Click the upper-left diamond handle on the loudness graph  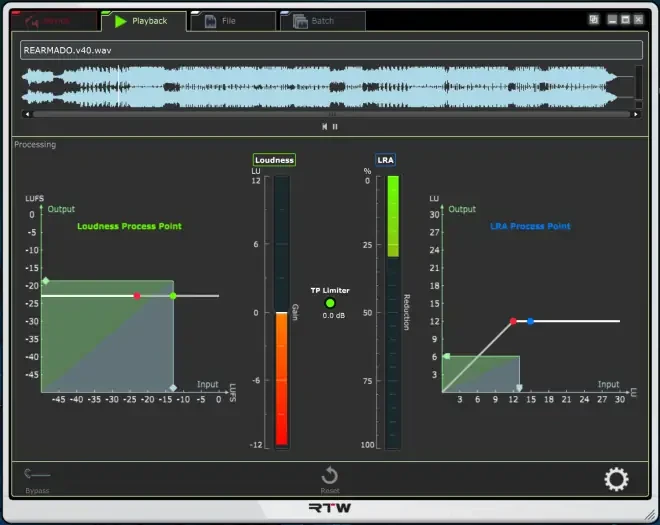(x=46, y=281)
